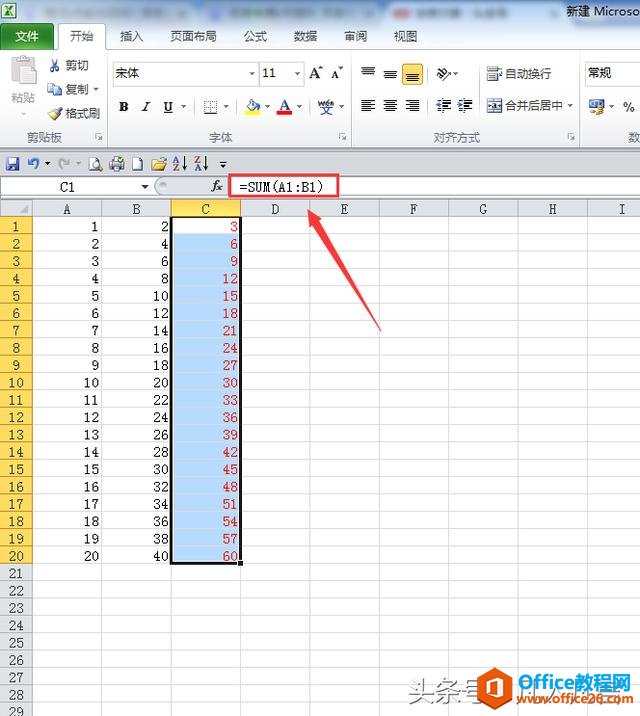Click the red font color A
This screenshot has width=640, height=716.
coord(284,107)
